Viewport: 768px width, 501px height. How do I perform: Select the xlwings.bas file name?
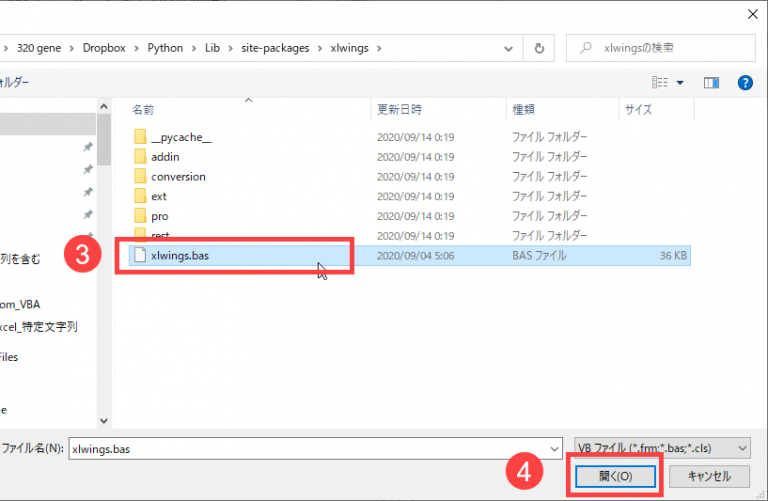[x=180, y=256]
